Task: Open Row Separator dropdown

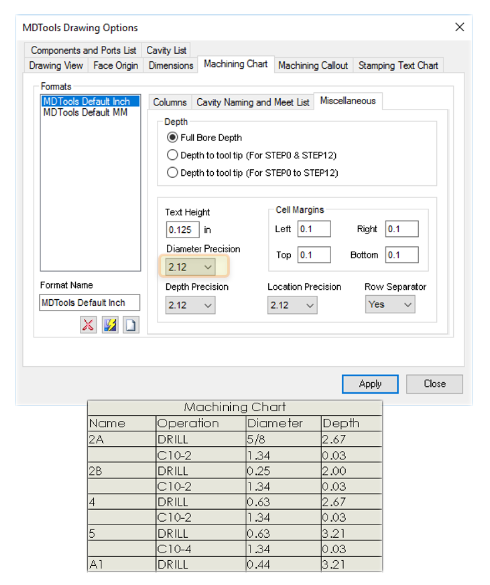Action: [x=390, y=304]
